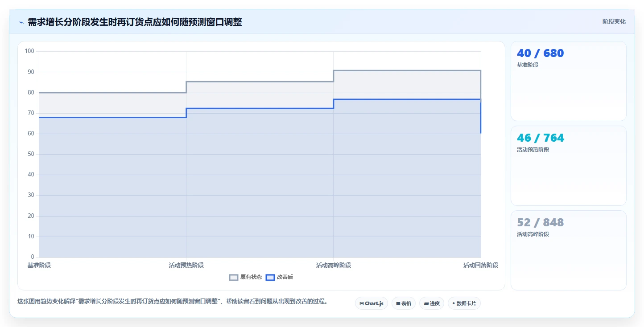The width and height of the screenshot is (644, 327).
Task: Open the 46 / 764 活动预热阶段 card
Action: pos(569,166)
